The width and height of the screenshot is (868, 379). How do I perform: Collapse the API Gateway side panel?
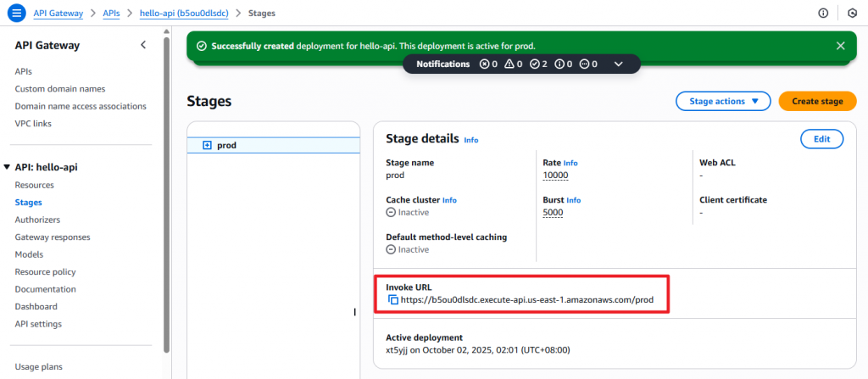click(x=143, y=45)
